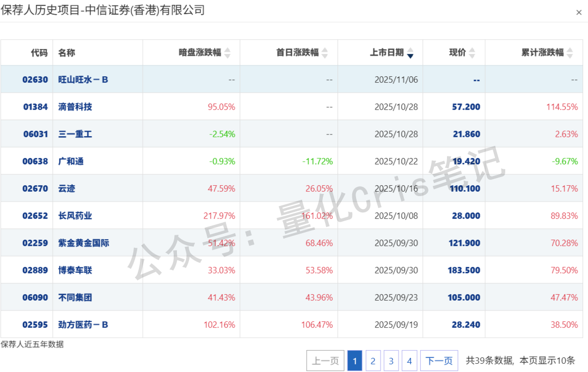Screen dimensions: 588x372
Task: Select listing date 2025/09/23
Action: point(396,297)
